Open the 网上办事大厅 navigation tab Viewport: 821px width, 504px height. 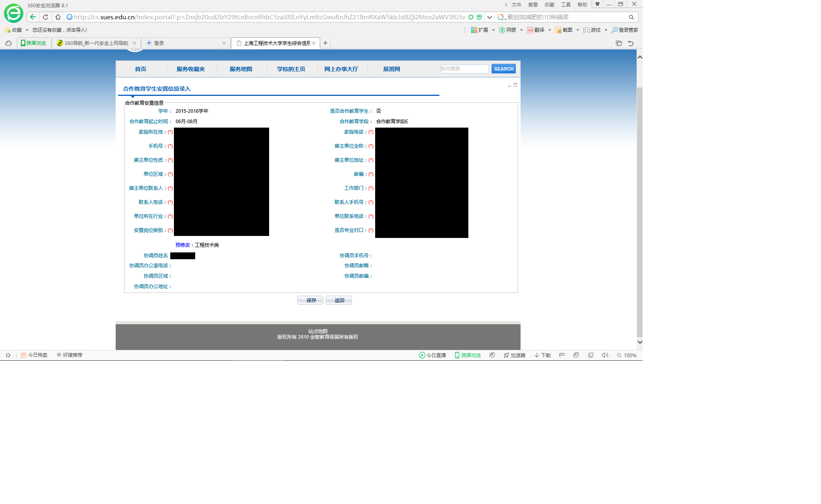(341, 69)
